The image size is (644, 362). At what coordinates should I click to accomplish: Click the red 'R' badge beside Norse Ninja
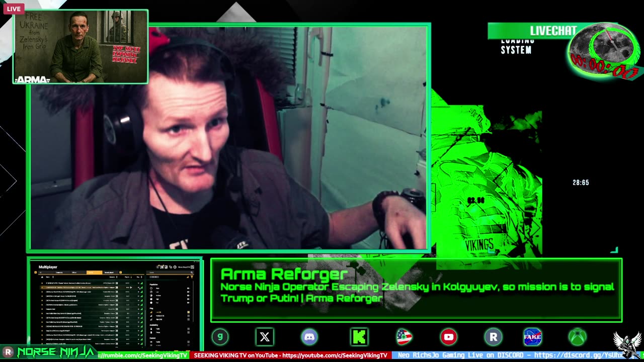pyautogui.click(x=8, y=352)
